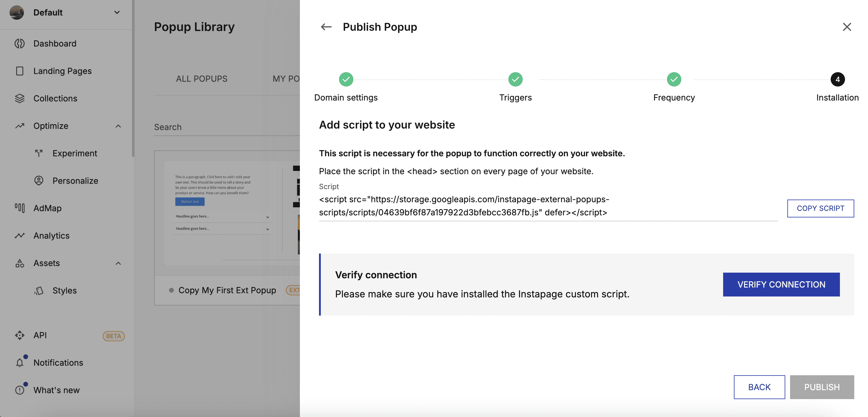Collapse the Optimize menu section

click(x=118, y=126)
